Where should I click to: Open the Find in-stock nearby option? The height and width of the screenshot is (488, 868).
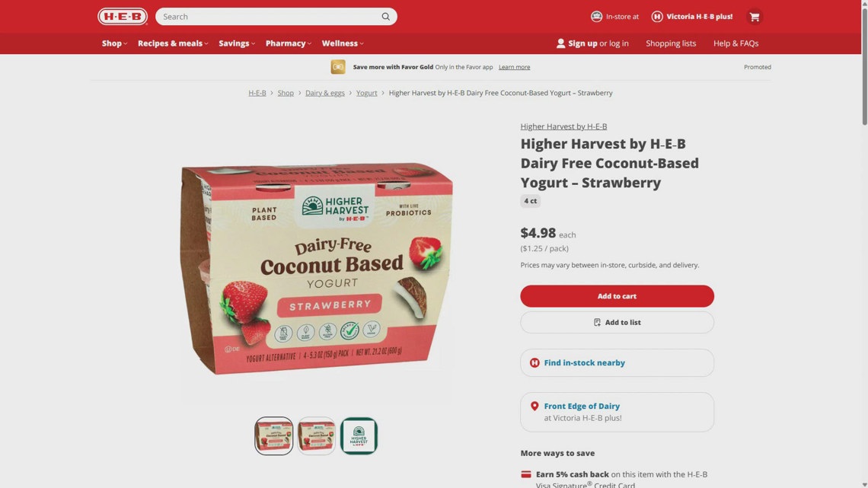617,362
